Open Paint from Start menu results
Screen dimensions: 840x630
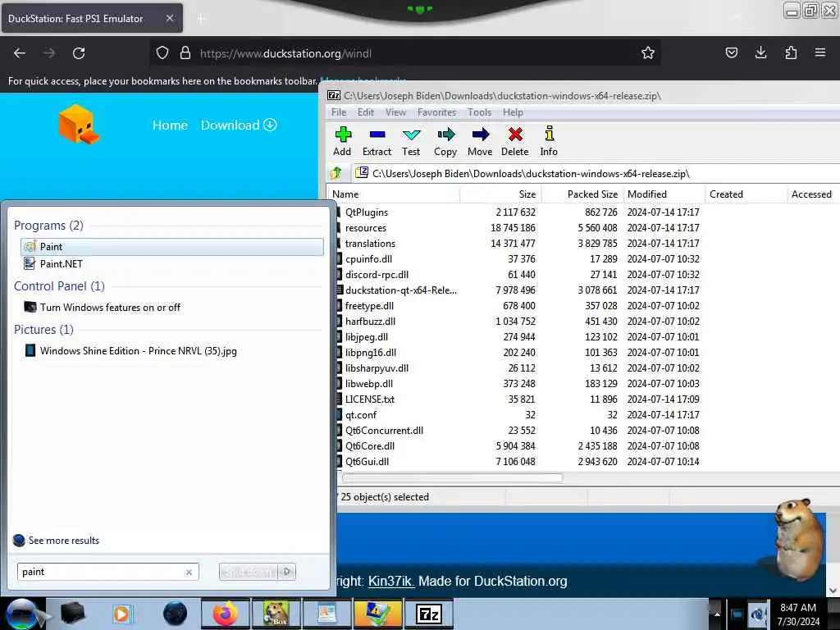[172, 246]
